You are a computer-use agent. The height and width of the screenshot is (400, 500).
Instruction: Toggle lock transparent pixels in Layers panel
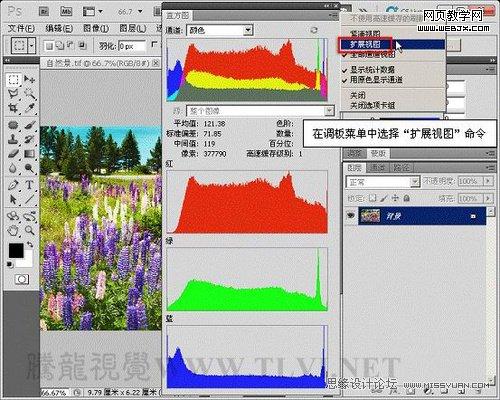tap(373, 198)
